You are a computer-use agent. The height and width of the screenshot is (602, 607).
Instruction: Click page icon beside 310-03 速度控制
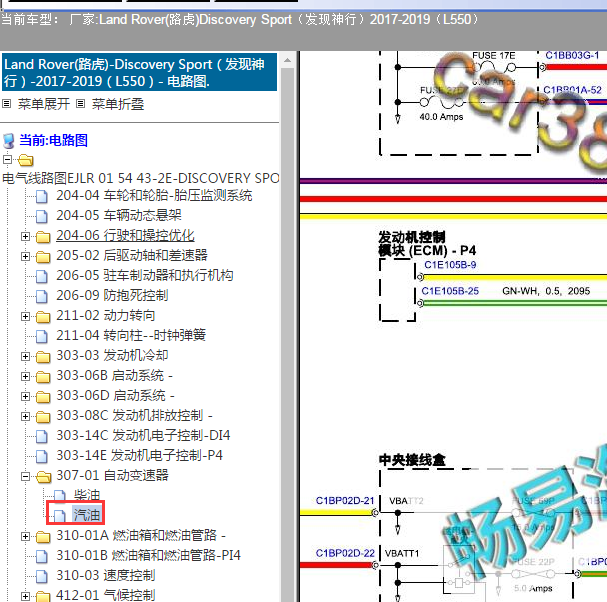(41, 576)
